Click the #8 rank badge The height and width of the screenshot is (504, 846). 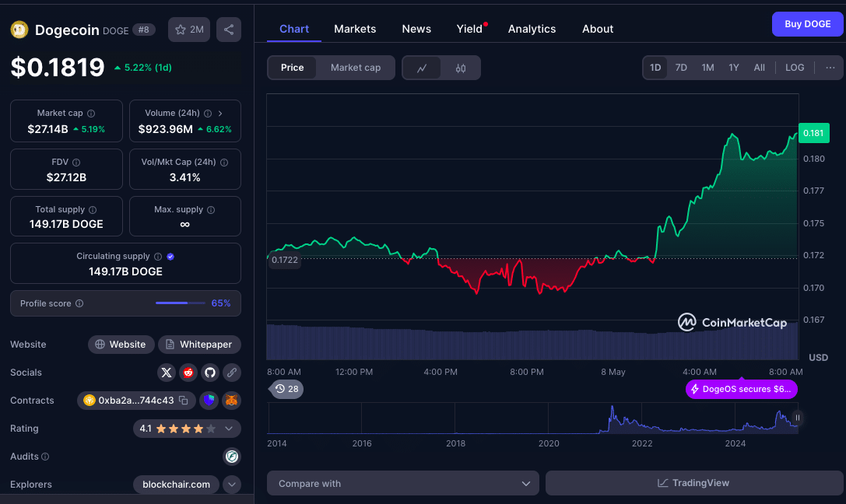143,30
